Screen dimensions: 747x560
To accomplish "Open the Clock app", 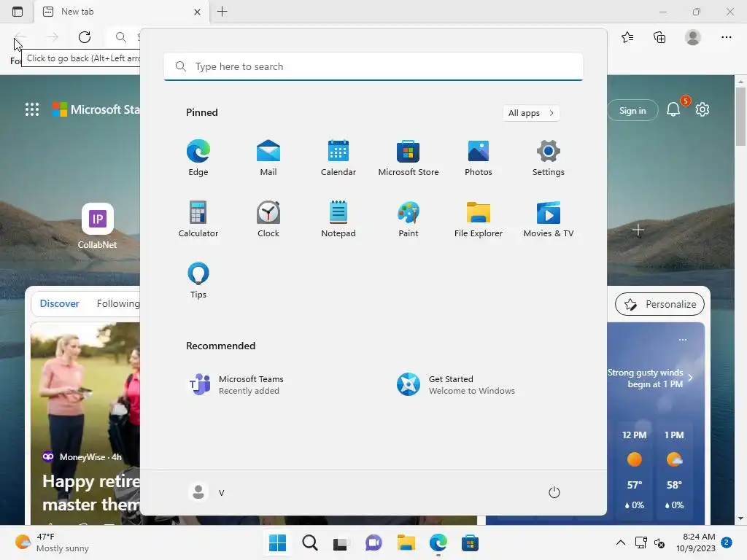I will 268,219.
